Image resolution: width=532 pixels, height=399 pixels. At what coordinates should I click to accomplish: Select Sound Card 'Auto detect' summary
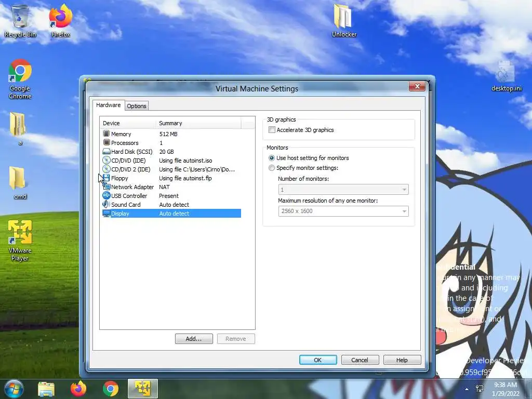tap(174, 205)
